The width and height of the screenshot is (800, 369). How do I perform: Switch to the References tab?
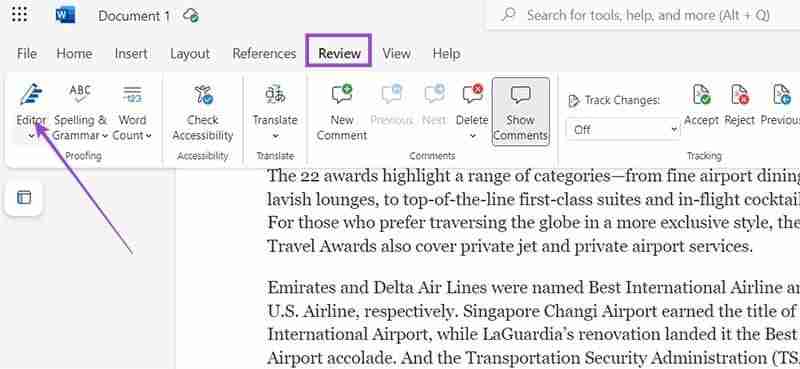[x=264, y=54]
